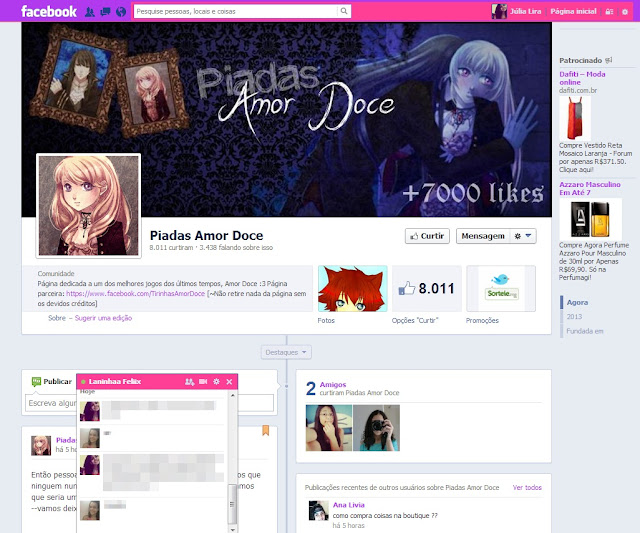
Task: Open the friend requests icon
Action: click(x=89, y=12)
